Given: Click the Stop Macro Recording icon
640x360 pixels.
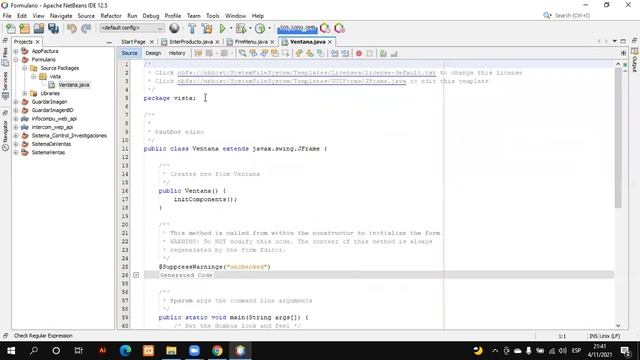Looking at the screenshot, I should click(369, 53).
